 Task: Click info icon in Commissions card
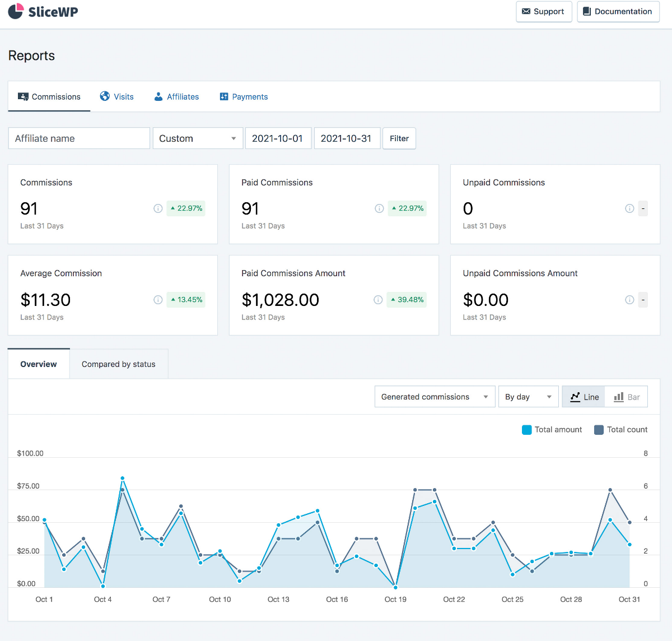[158, 208]
